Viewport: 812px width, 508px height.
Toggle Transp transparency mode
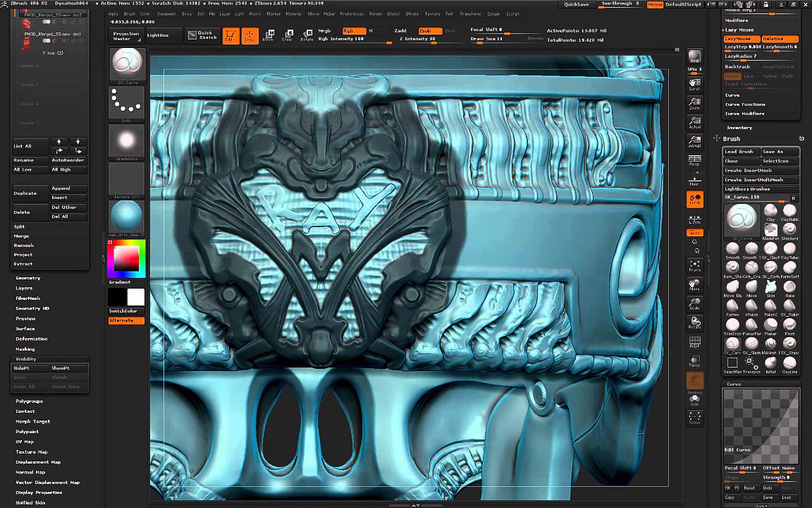click(694, 361)
